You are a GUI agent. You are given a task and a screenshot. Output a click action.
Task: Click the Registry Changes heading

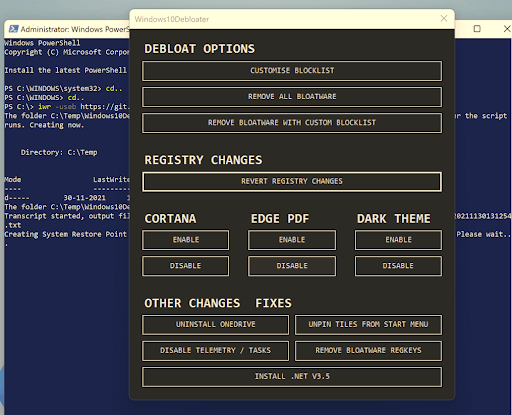(x=203, y=160)
